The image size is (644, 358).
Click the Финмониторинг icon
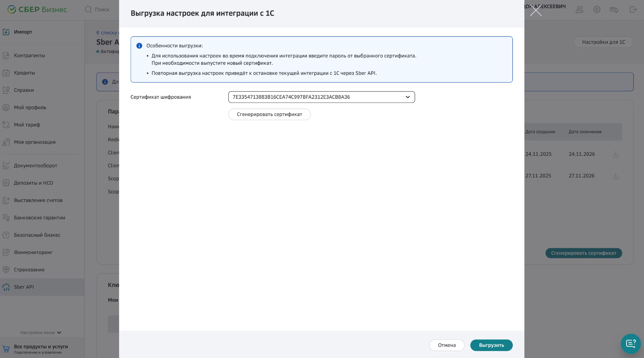point(6,252)
